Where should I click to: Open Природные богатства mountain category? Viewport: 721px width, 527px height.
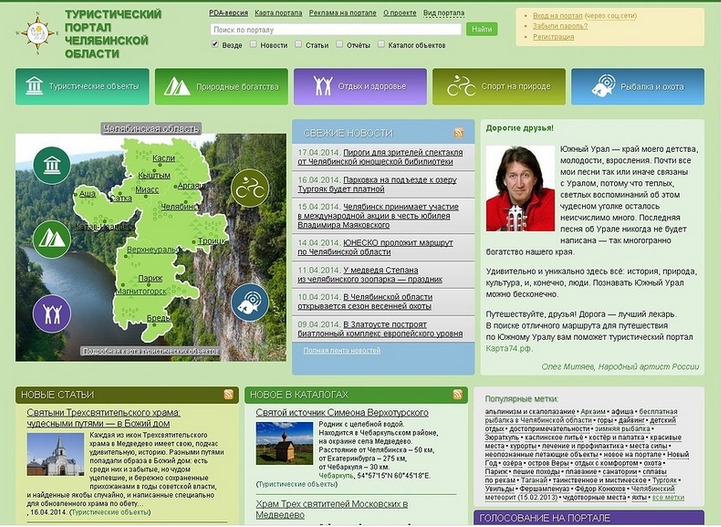[x=221, y=86]
